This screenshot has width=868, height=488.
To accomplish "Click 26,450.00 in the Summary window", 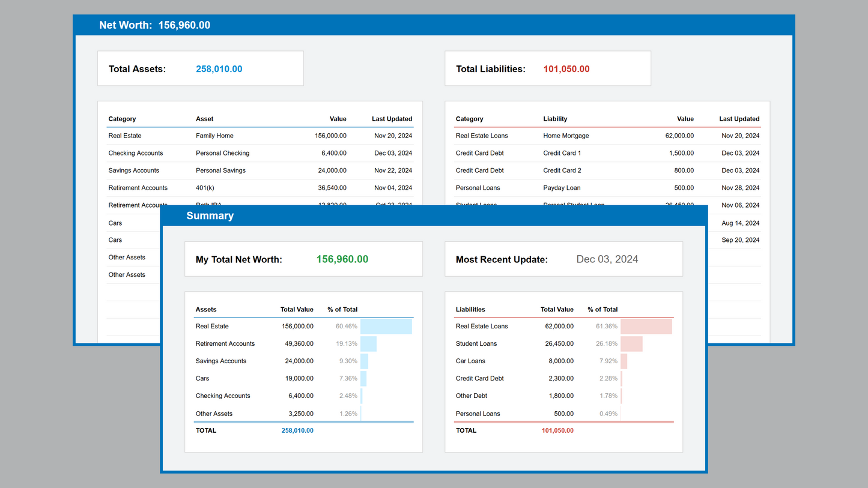I will click(559, 344).
